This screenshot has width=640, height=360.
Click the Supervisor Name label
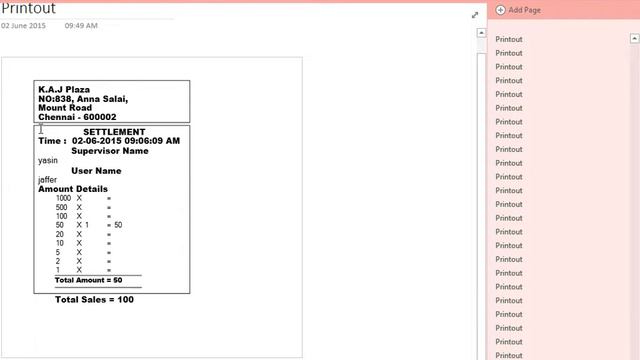coord(110,151)
